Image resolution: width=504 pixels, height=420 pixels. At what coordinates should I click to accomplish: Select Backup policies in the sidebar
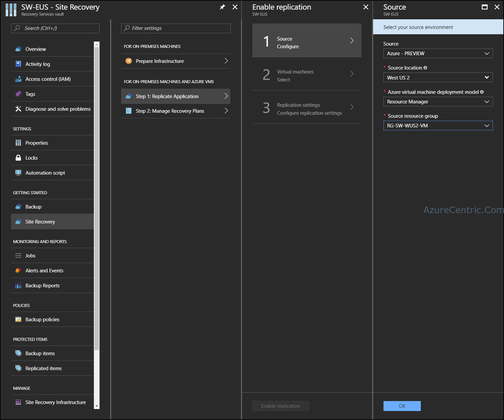point(53,319)
